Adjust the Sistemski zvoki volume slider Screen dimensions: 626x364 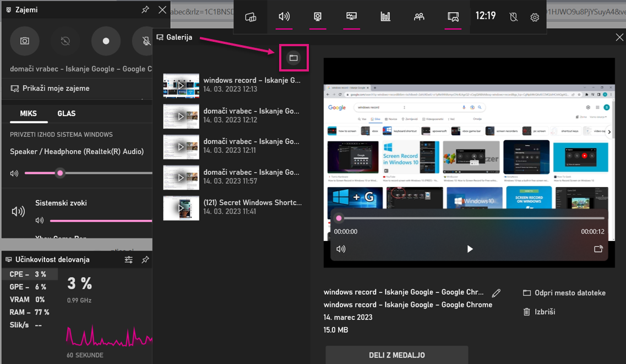click(x=101, y=220)
